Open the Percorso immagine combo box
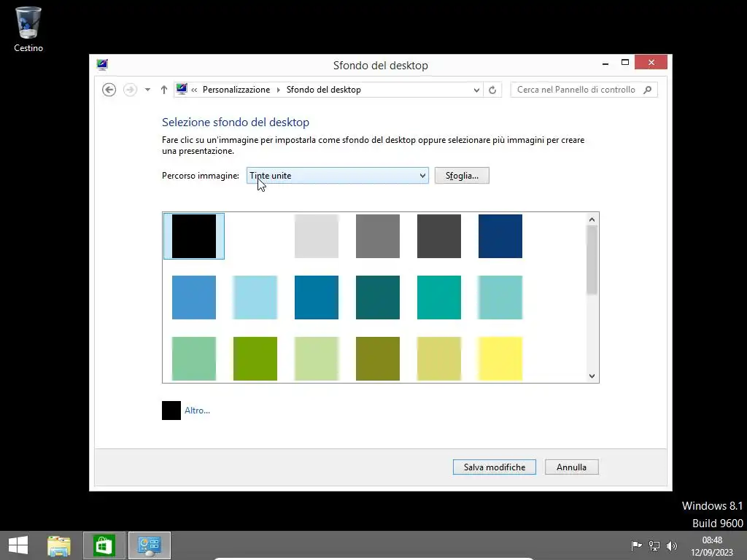Viewport: 747px width, 560px height. 337,175
